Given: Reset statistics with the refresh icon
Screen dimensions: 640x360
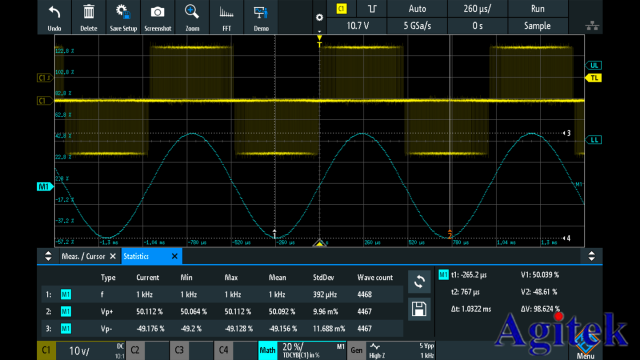Looking at the screenshot, I should (419, 282).
